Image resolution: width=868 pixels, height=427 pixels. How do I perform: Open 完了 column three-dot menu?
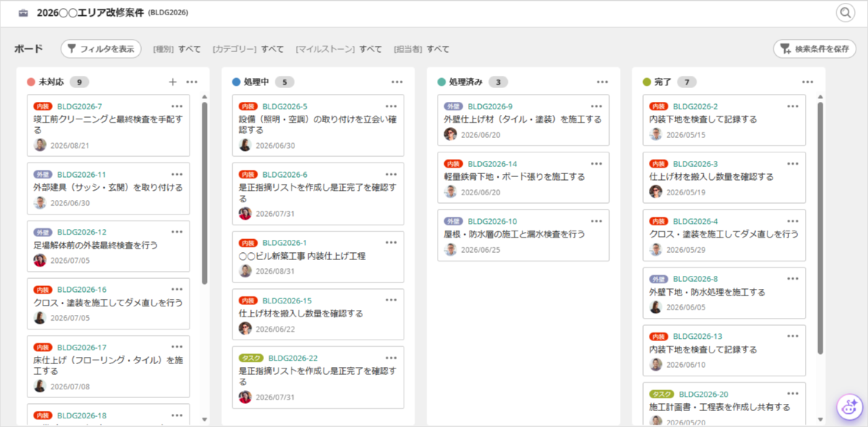click(x=808, y=82)
